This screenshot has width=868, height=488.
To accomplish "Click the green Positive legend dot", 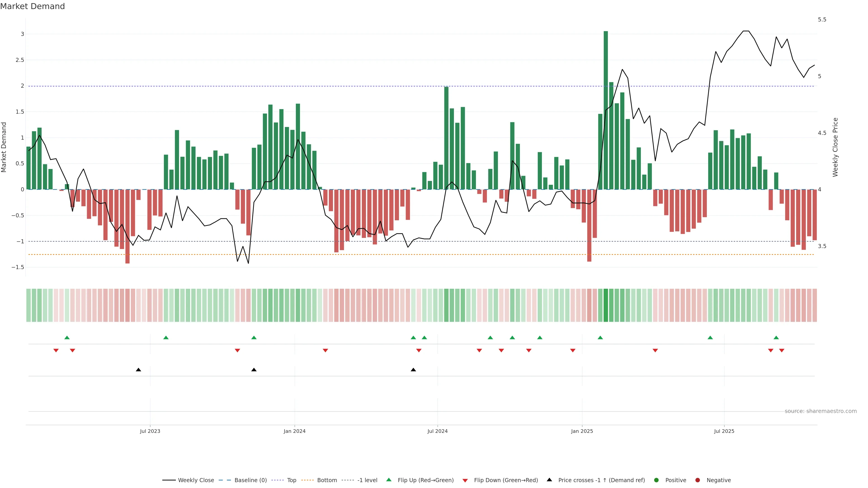I will click(x=656, y=480).
